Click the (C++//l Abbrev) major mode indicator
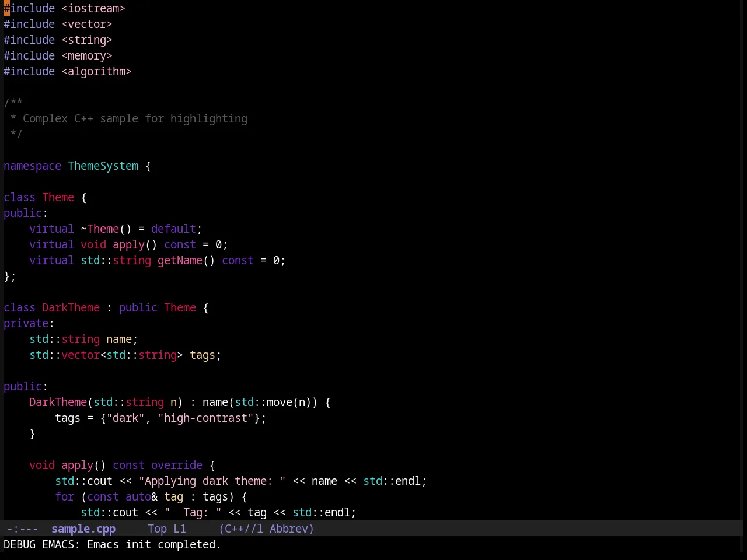This screenshot has height=560, width=747. pyautogui.click(x=266, y=529)
